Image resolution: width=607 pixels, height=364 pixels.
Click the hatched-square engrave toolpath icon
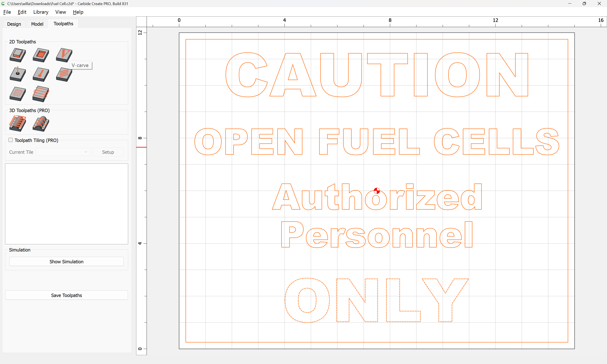click(17, 94)
